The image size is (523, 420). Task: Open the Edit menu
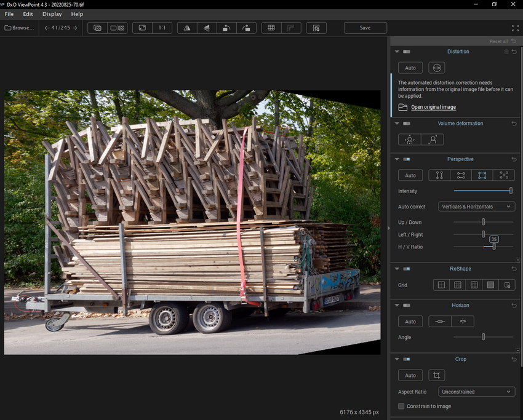pos(28,14)
